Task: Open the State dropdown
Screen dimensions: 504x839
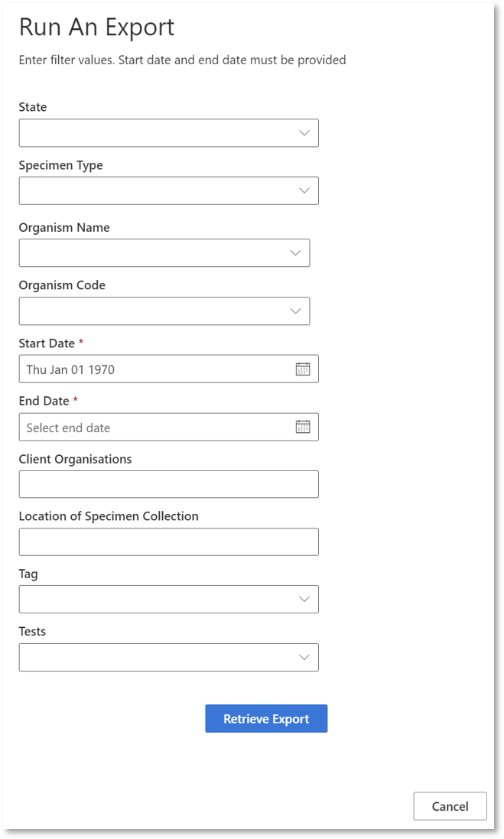Action: pyautogui.click(x=168, y=133)
